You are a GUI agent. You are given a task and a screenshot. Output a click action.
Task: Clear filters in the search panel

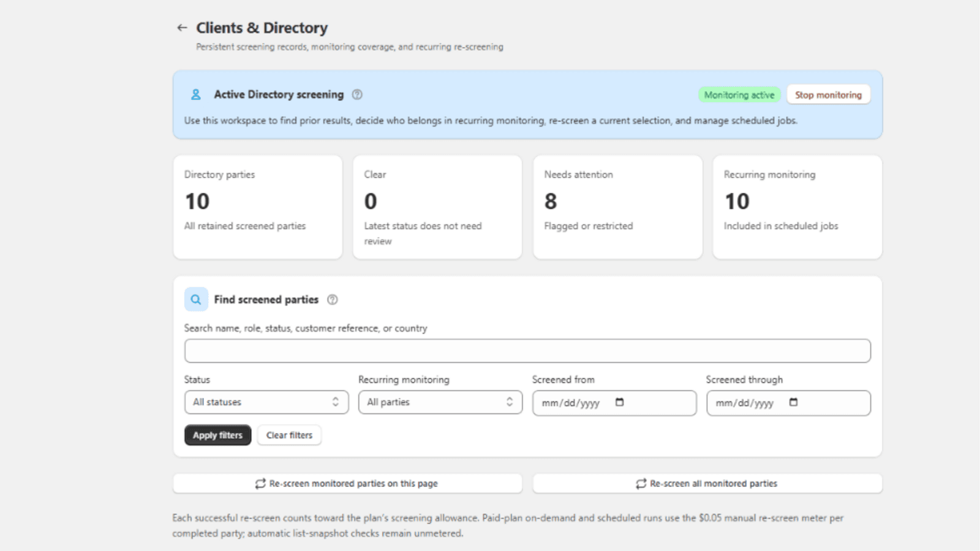point(289,435)
